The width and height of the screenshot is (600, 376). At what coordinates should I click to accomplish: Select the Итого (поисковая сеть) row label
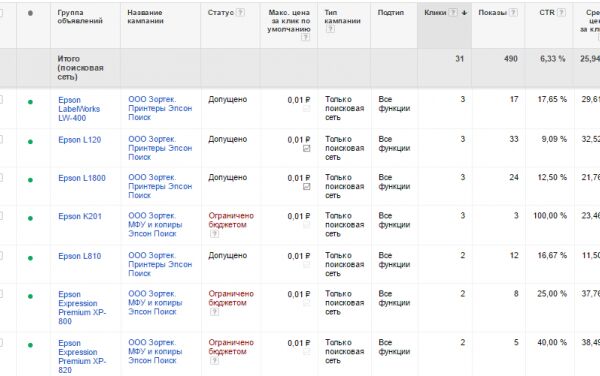pyautogui.click(x=80, y=68)
